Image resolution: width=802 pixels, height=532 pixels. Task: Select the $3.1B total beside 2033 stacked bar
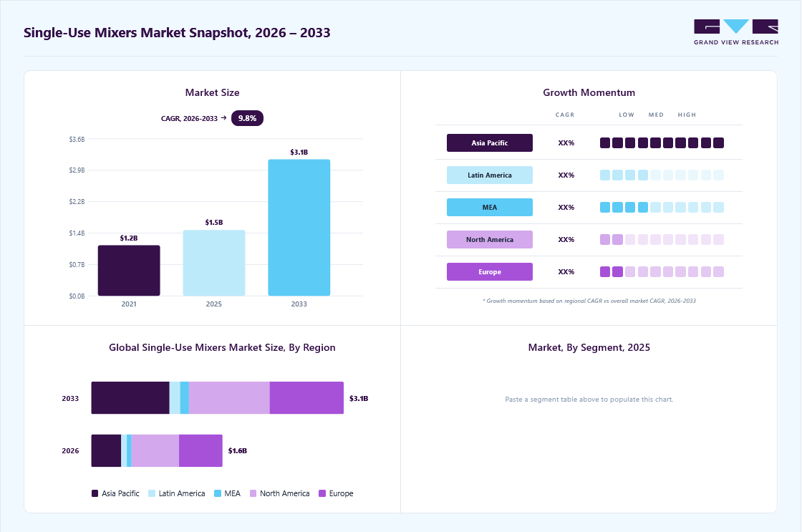click(x=359, y=399)
